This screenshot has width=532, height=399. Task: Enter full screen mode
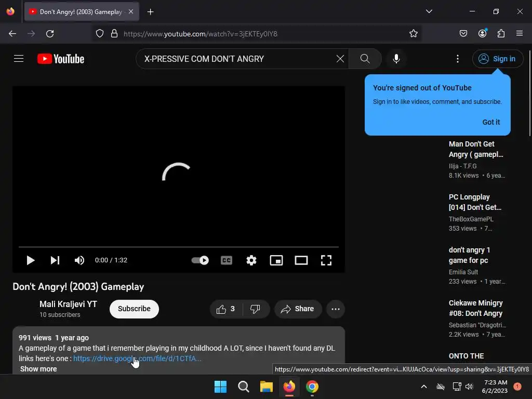coord(326,260)
